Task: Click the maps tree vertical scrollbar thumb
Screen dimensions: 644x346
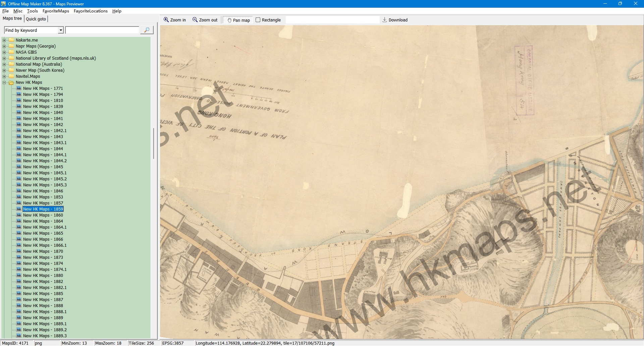Action: pyautogui.click(x=154, y=143)
